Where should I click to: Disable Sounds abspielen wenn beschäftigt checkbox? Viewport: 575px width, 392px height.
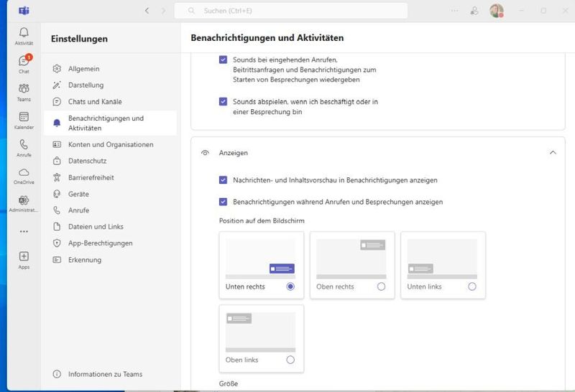224,102
